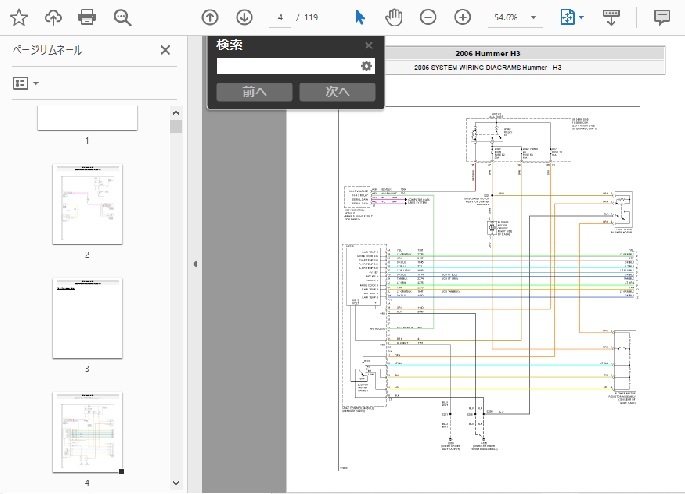Select the arrow selection tool
Screen dimensions: 685x494
point(360,17)
